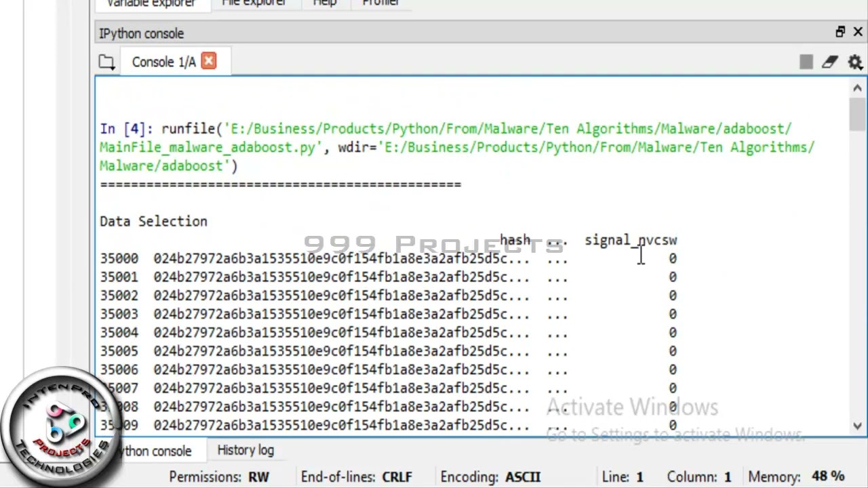This screenshot has width=868, height=488.
Task: Click the 'signal_nvcsw' column header
Action: pos(631,240)
